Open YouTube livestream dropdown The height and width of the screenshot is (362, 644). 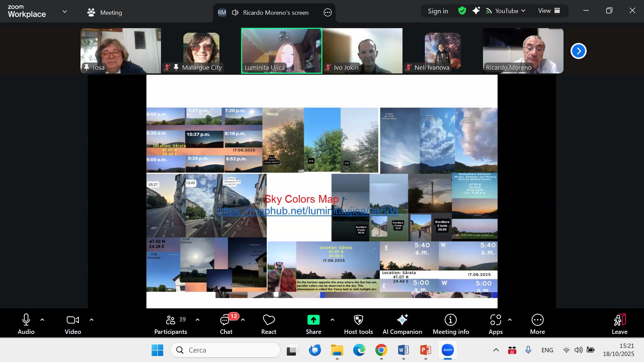tap(506, 11)
